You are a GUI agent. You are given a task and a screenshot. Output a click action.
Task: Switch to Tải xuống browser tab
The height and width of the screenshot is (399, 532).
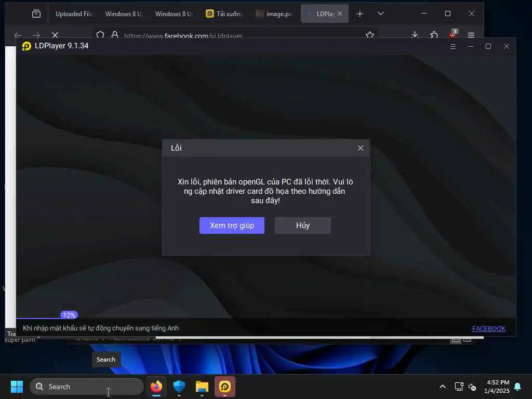[x=224, y=14]
